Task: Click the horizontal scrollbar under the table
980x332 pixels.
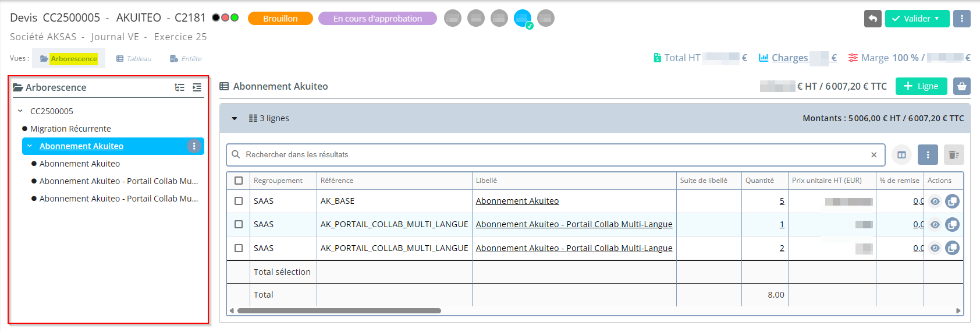Action: point(339,310)
